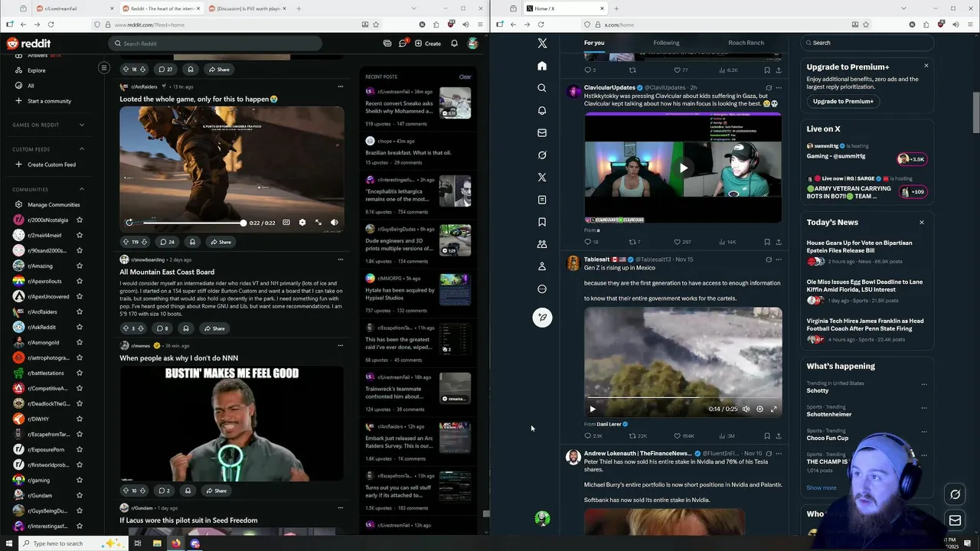Favorite r/AskReddit with star

79,327
